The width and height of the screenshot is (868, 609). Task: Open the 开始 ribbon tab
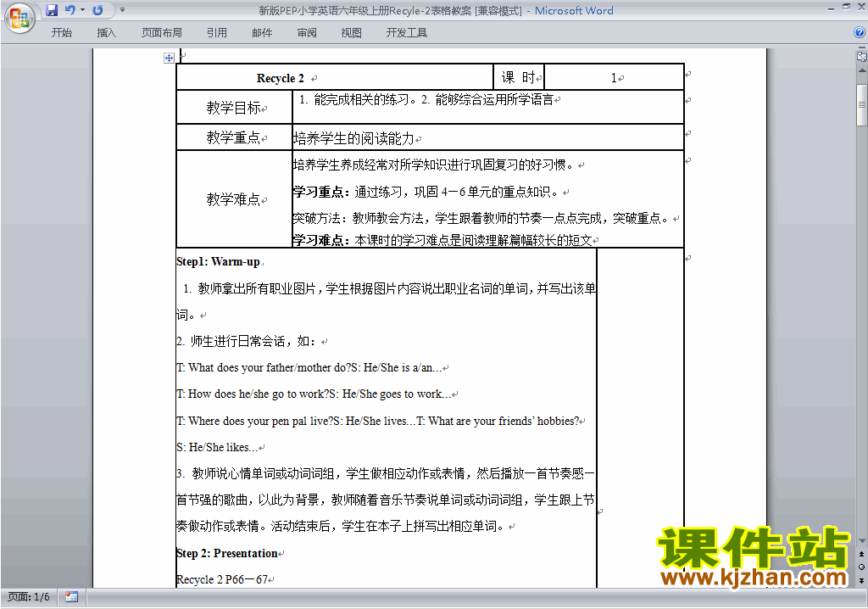(x=61, y=33)
